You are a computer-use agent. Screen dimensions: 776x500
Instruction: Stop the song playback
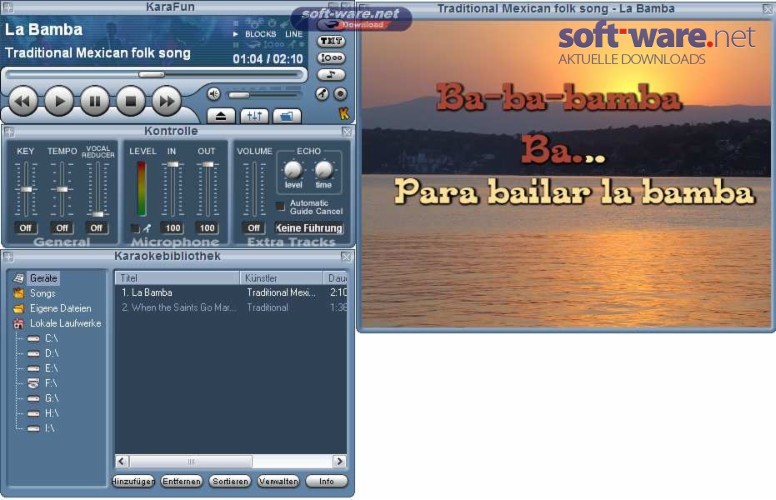point(131,101)
